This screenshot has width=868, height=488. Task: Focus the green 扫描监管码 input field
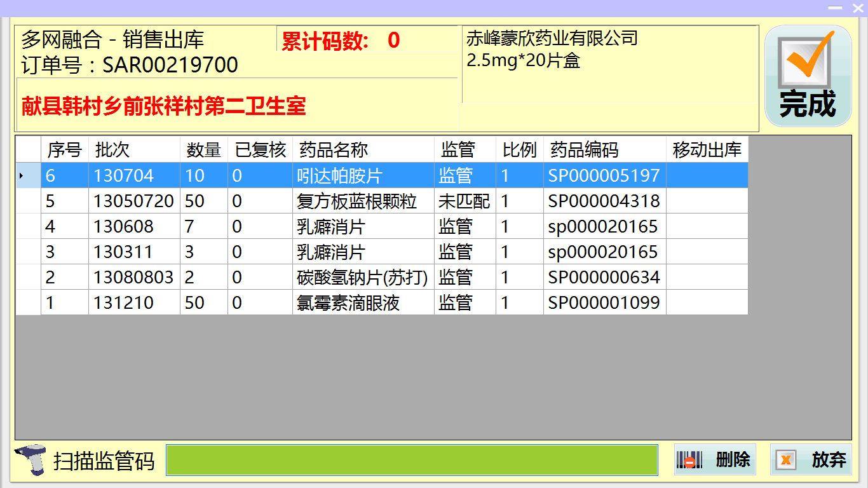[x=412, y=460]
